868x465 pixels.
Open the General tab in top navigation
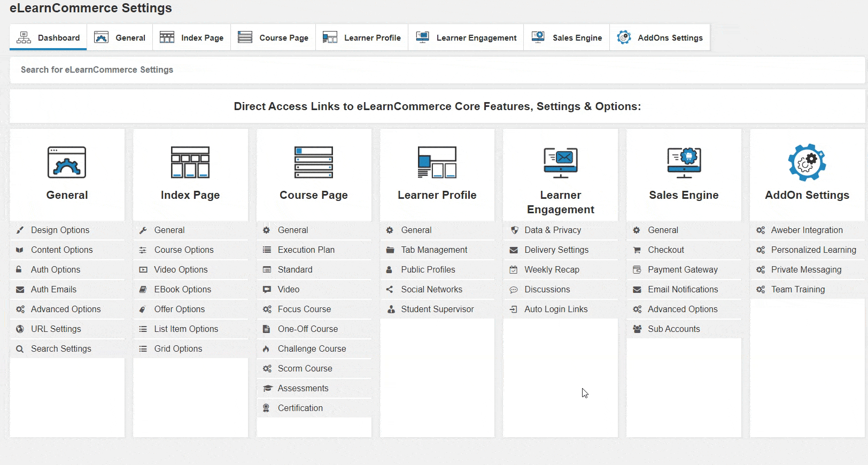point(120,37)
